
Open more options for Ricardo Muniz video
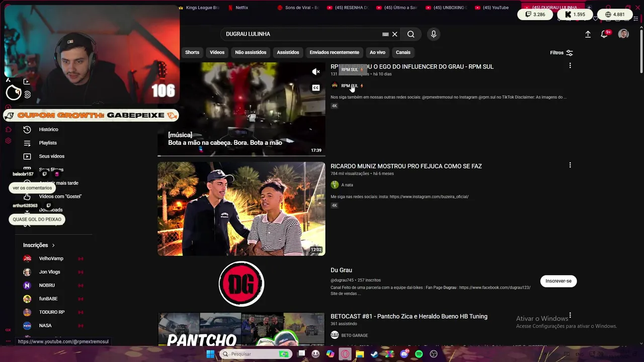click(x=570, y=165)
